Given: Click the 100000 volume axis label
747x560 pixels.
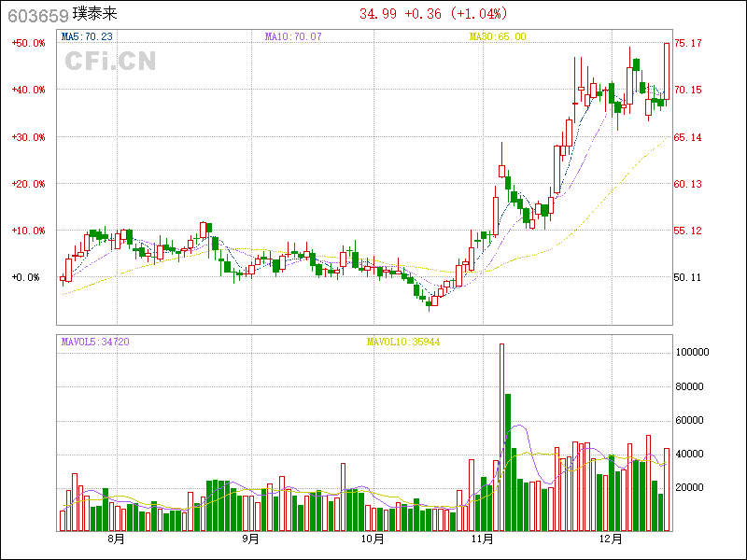Looking at the screenshot, I should 694,353.
